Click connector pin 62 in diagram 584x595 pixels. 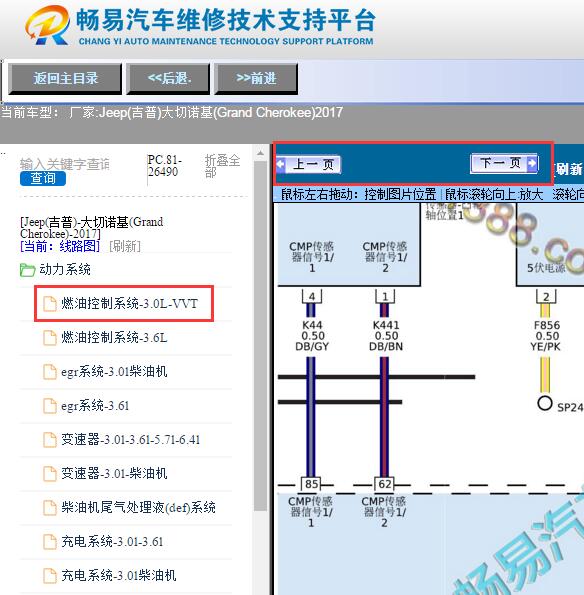coord(385,484)
